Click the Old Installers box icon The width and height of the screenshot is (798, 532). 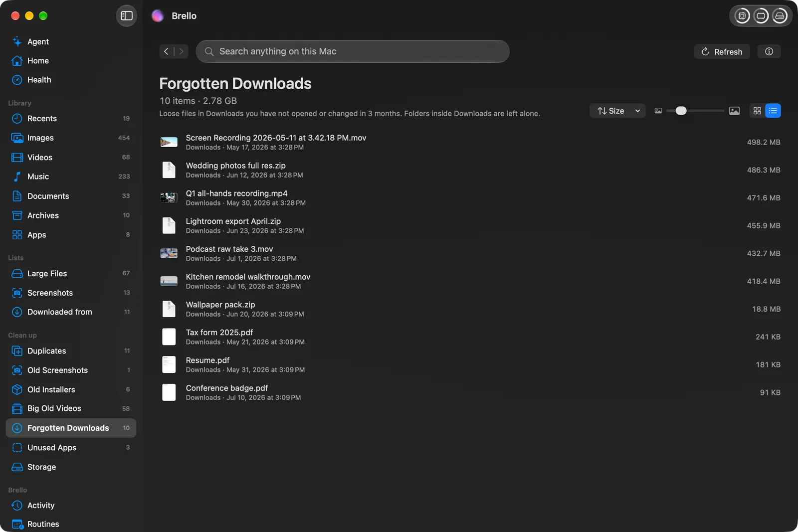(17, 389)
